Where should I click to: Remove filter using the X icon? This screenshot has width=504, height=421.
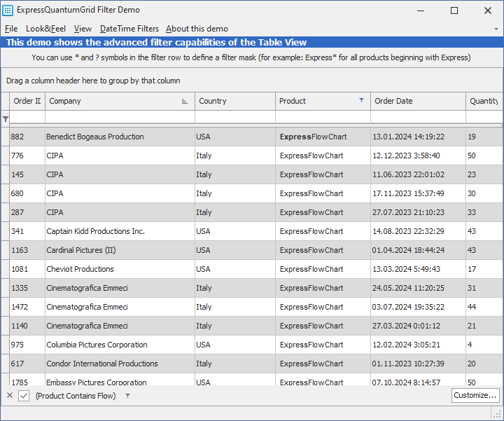pos(10,395)
